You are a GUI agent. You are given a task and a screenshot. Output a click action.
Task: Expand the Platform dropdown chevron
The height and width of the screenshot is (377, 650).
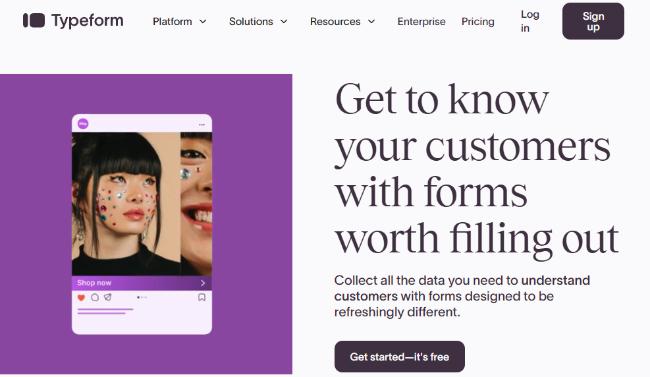(203, 21)
